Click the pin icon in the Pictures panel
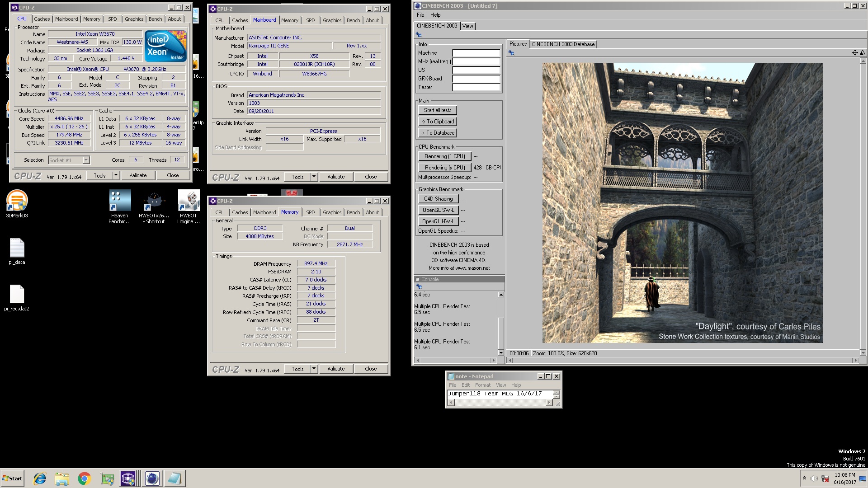The width and height of the screenshot is (868, 488). coord(511,53)
